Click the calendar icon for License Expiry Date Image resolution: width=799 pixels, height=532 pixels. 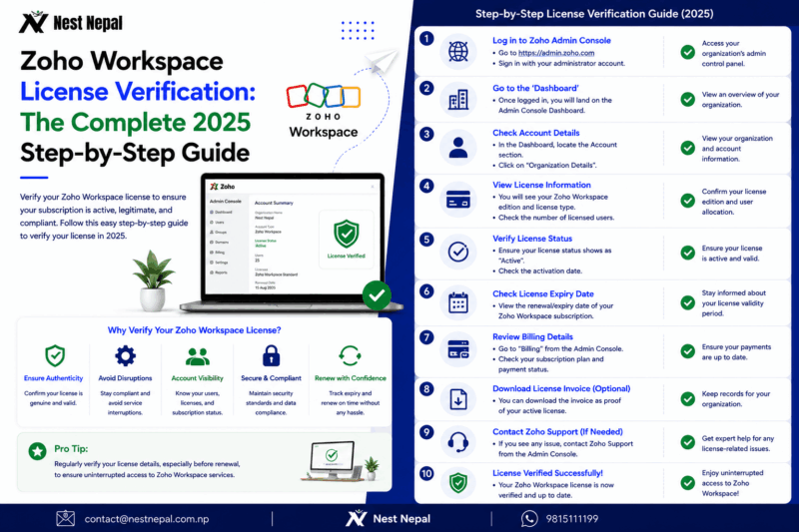tap(458, 302)
